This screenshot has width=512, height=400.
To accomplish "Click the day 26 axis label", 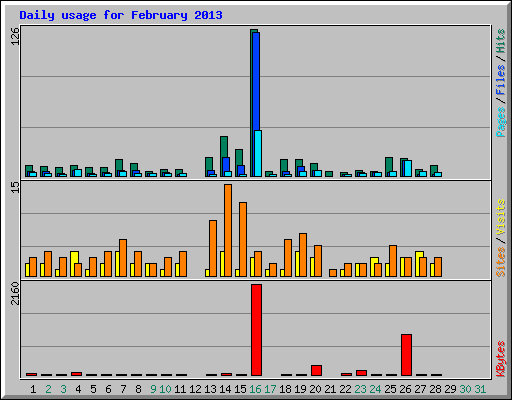I will click(x=405, y=389).
